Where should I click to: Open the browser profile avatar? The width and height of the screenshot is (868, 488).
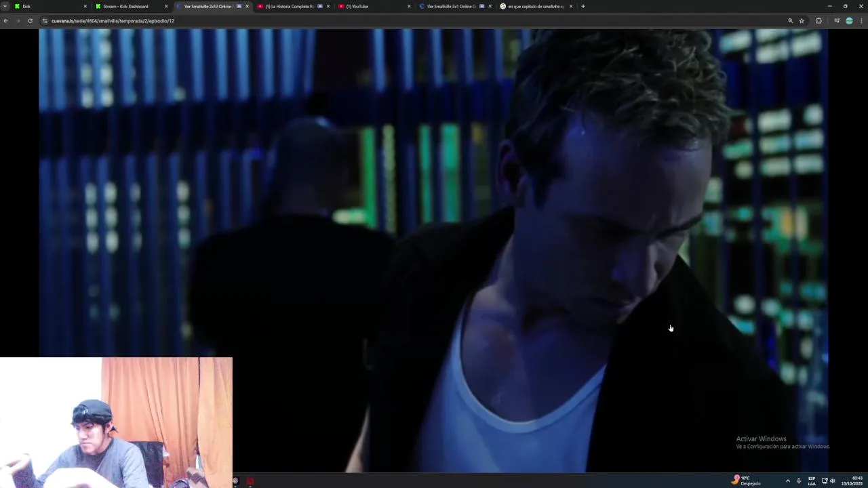tap(849, 21)
